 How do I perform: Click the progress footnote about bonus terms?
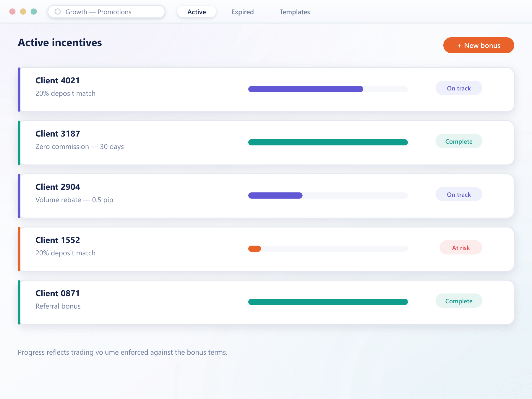122,352
